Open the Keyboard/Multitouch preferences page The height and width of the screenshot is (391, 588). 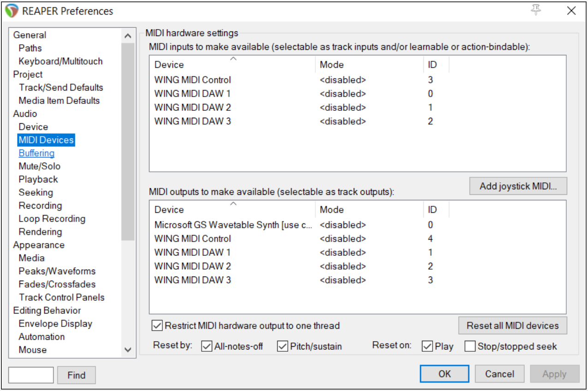[x=60, y=61]
